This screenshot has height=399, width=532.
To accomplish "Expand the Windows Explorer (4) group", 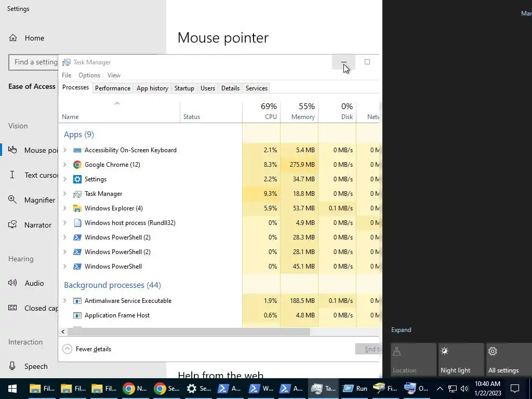I will coord(65,208).
